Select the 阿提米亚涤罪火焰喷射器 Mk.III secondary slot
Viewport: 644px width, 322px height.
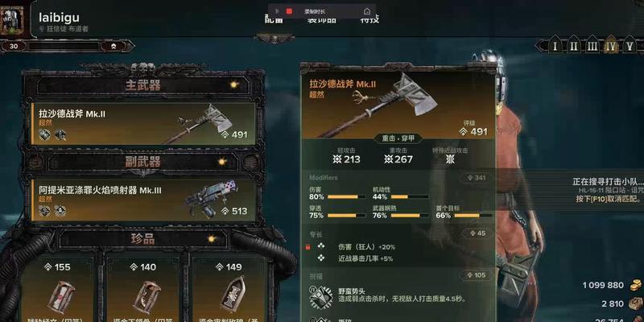143,200
